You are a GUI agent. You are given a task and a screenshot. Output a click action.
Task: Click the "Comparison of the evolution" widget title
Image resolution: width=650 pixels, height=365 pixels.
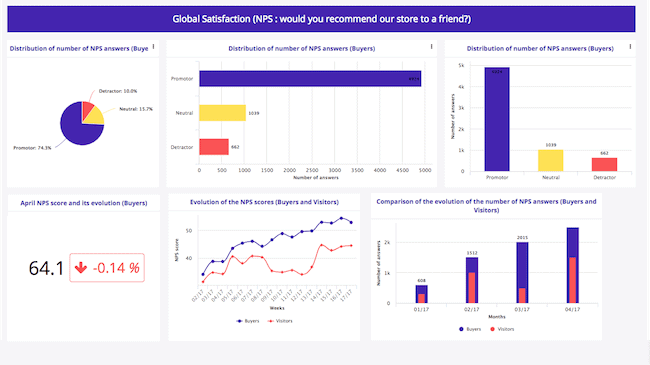(x=486, y=206)
